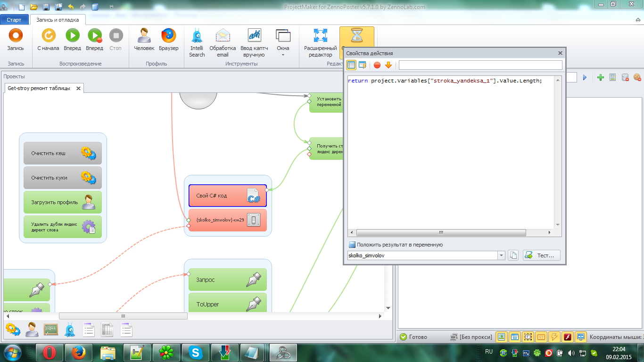The width and height of the screenshot is (644, 362).
Task: Toggle the Flash icon in status bar
Action: pyautogui.click(x=568, y=337)
